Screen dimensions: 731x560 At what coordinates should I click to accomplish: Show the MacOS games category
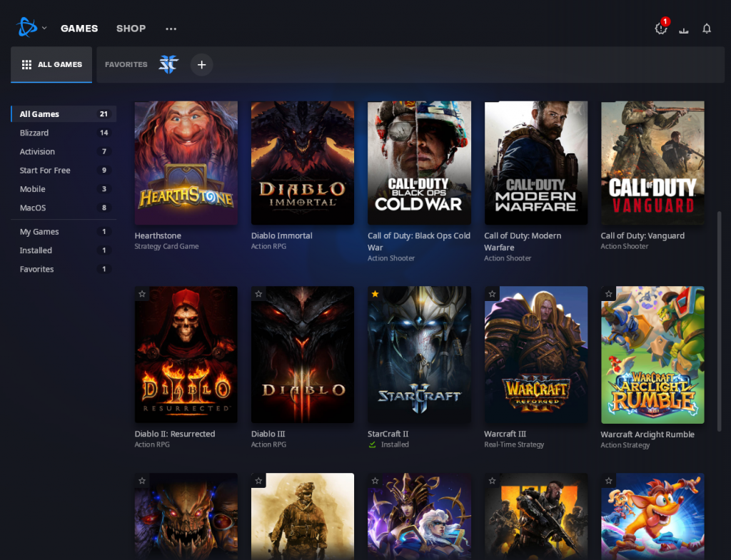[x=64, y=208]
